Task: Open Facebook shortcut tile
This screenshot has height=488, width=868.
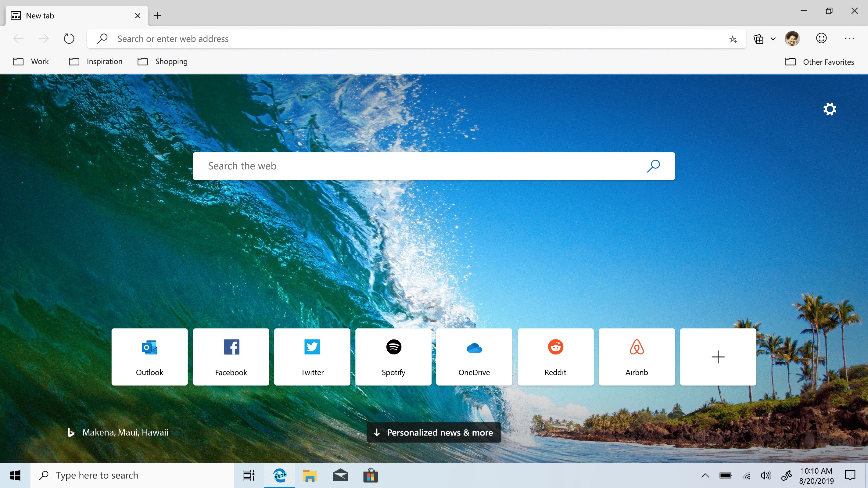Action: pos(231,356)
